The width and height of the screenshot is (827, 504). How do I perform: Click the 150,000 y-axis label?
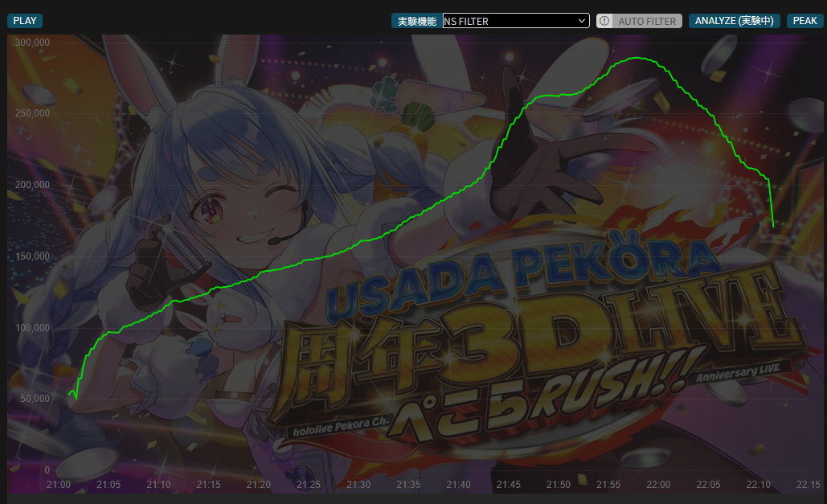[32, 256]
